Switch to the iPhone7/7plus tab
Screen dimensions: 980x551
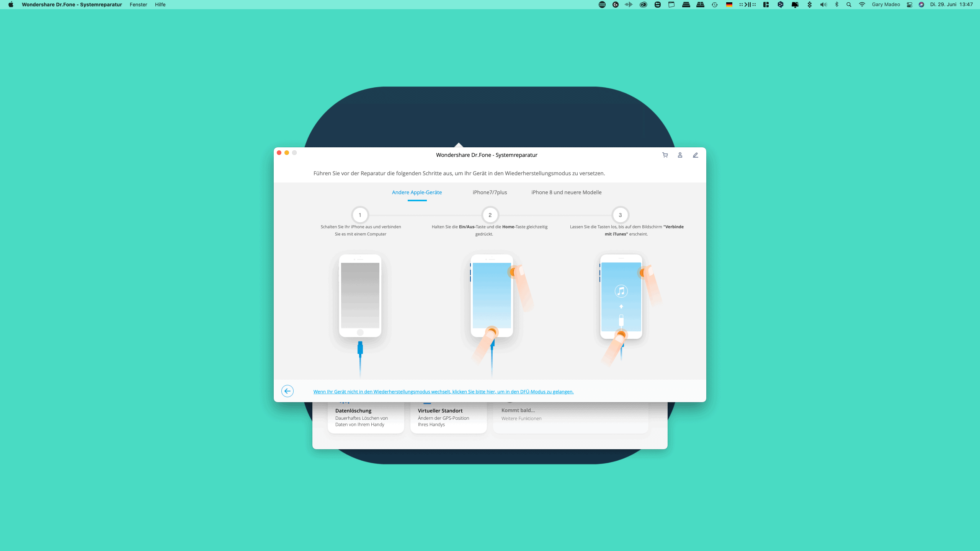[x=490, y=192]
